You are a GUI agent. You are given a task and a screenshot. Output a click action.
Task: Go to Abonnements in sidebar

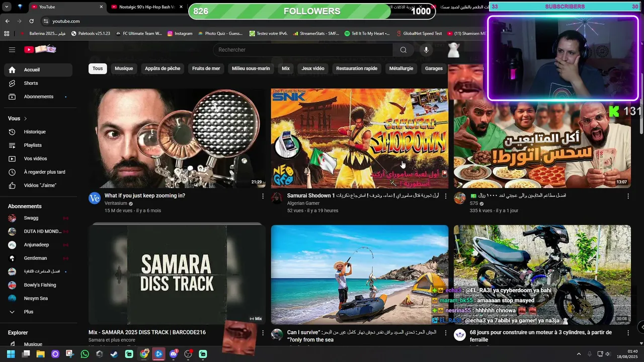(x=38, y=97)
